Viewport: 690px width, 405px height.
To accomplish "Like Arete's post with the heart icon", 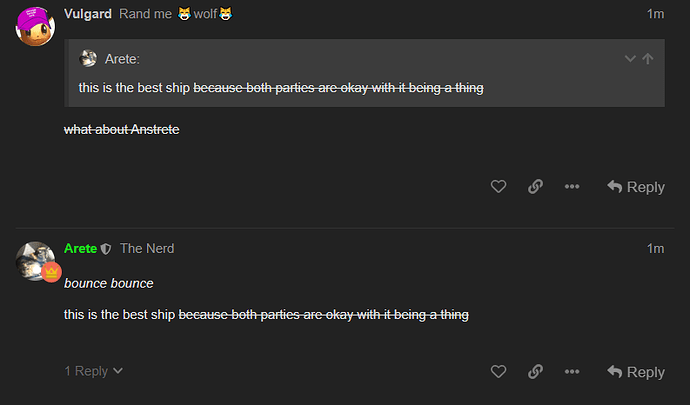I will [498, 372].
